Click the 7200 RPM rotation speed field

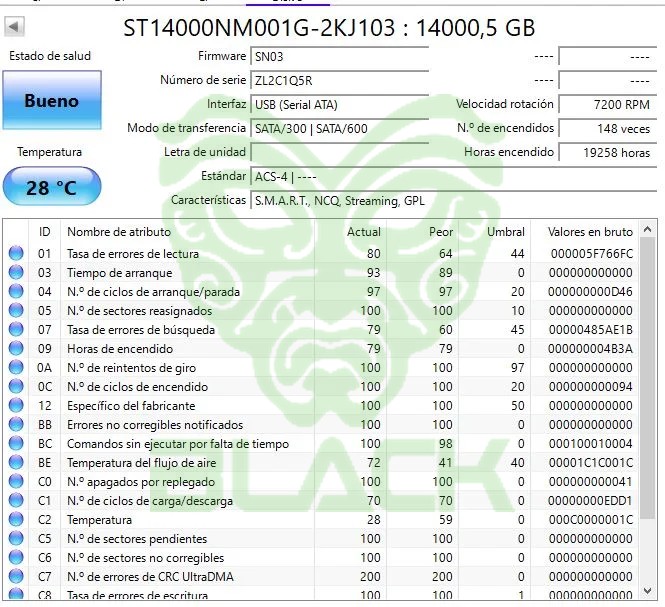click(608, 105)
